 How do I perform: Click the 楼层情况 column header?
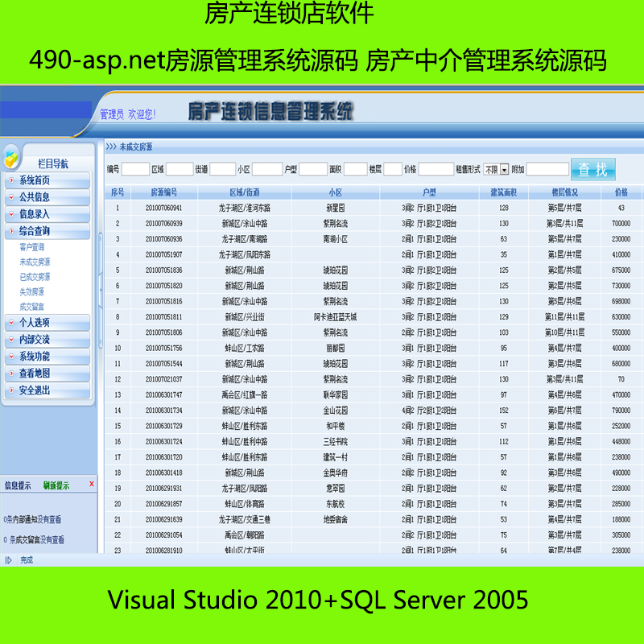click(565, 192)
